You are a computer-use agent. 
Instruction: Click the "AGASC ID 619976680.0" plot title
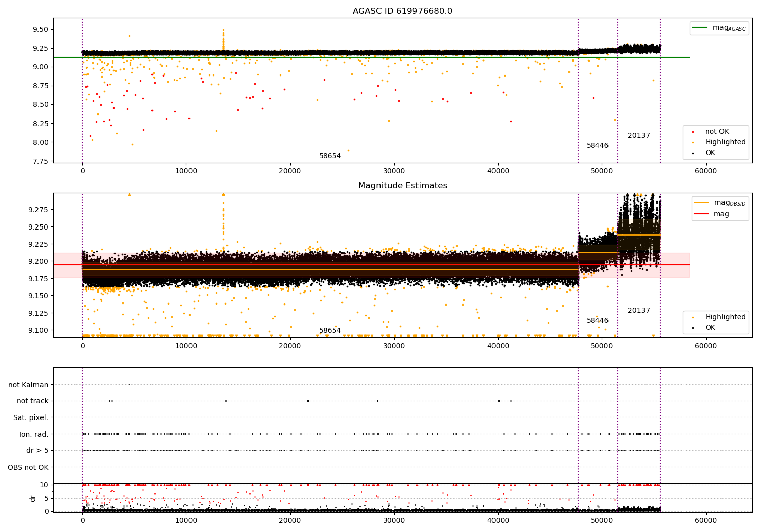pos(402,11)
